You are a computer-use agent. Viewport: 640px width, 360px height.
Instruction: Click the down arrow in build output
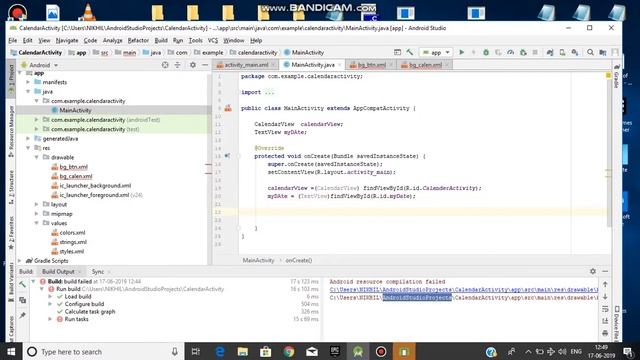tap(605, 296)
